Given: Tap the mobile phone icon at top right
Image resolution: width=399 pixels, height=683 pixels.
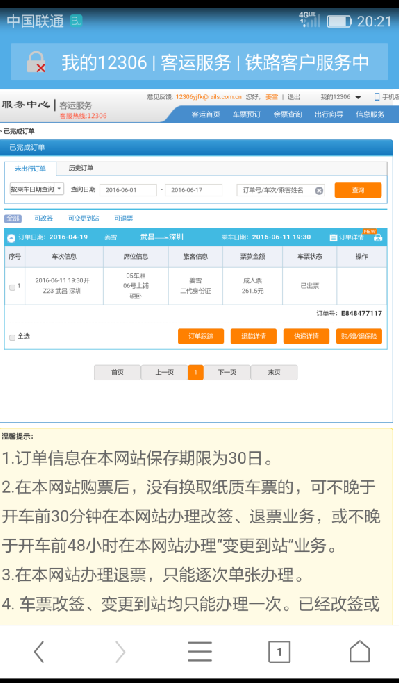Looking at the screenshot, I should (377, 97).
